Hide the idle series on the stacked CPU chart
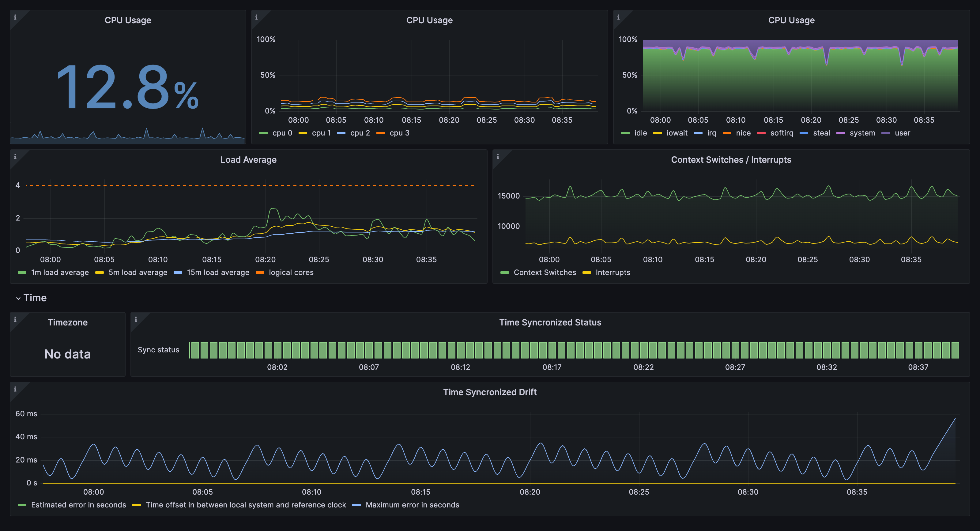Screen dimensions: 980x531 click(x=641, y=133)
